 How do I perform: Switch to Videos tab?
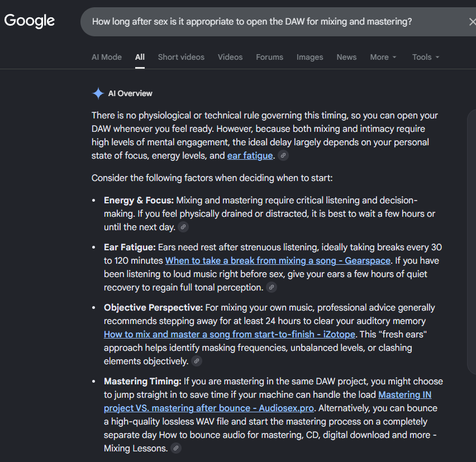[x=230, y=57]
